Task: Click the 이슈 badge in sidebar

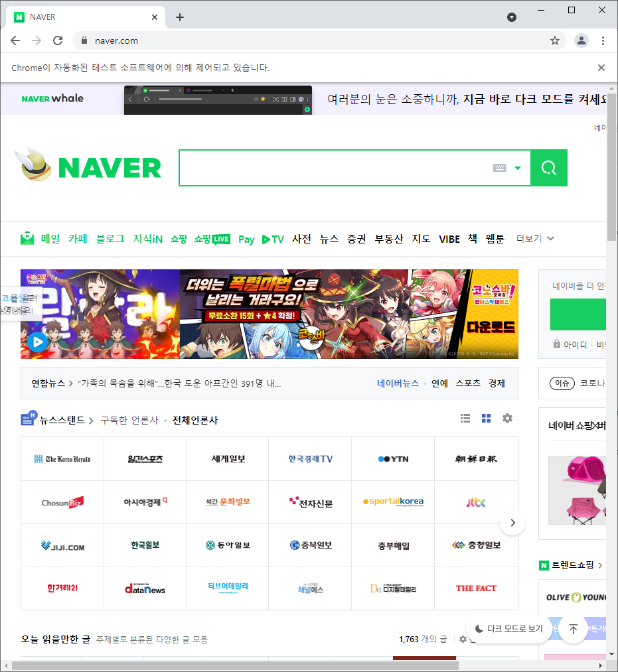Action: pyautogui.click(x=562, y=383)
